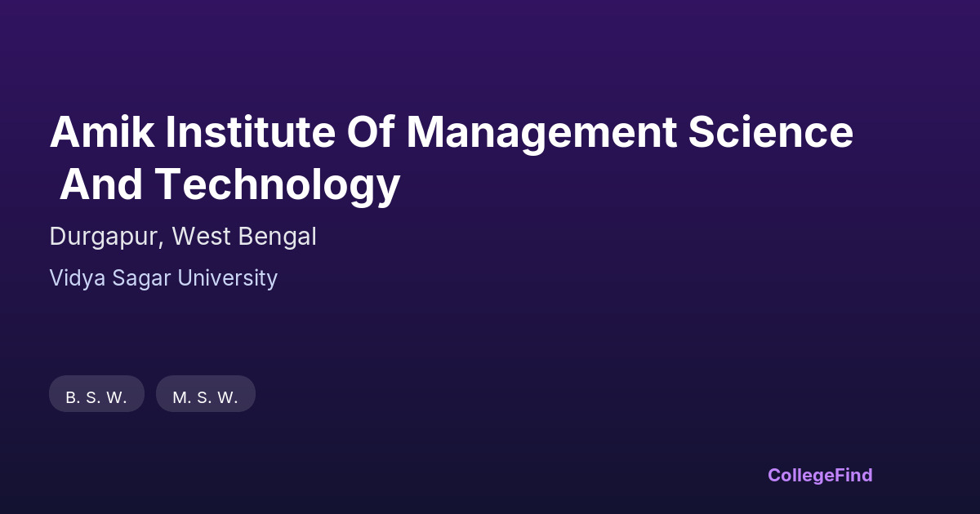
Task: Open the Vidya Sagar University affiliation text
Action: [163, 278]
